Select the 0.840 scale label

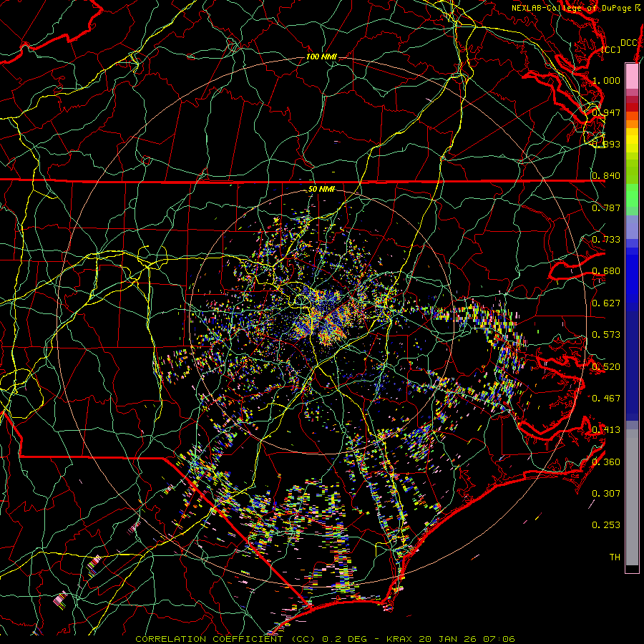(606, 176)
